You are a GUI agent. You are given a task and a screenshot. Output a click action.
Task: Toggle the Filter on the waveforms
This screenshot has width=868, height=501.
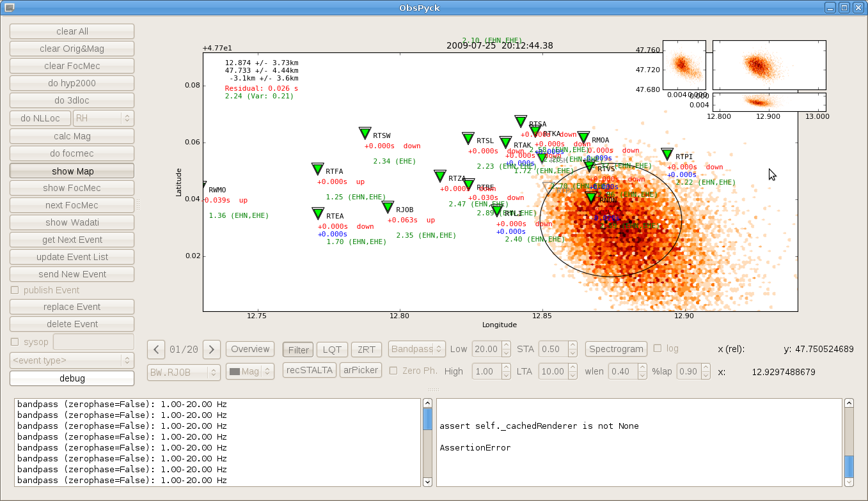(x=297, y=349)
